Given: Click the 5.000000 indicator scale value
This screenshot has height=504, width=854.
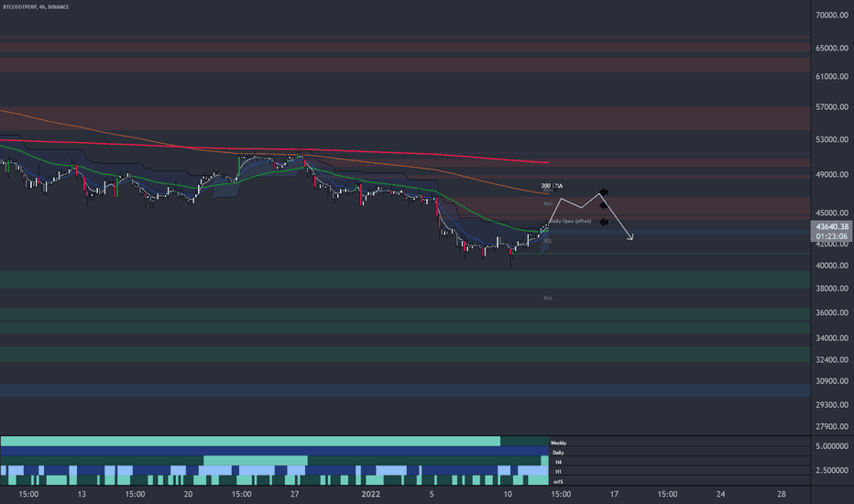Looking at the screenshot, I should pyautogui.click(x=832, y=445).
